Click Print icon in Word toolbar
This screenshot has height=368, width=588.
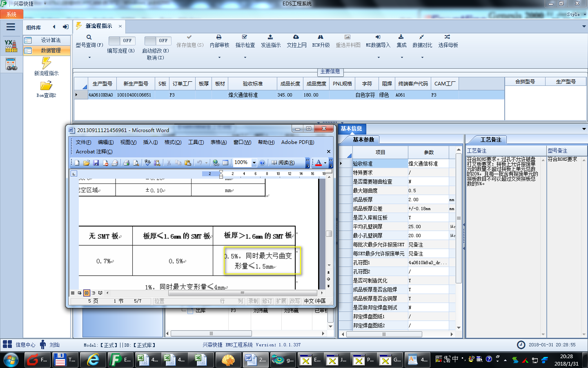126,163
